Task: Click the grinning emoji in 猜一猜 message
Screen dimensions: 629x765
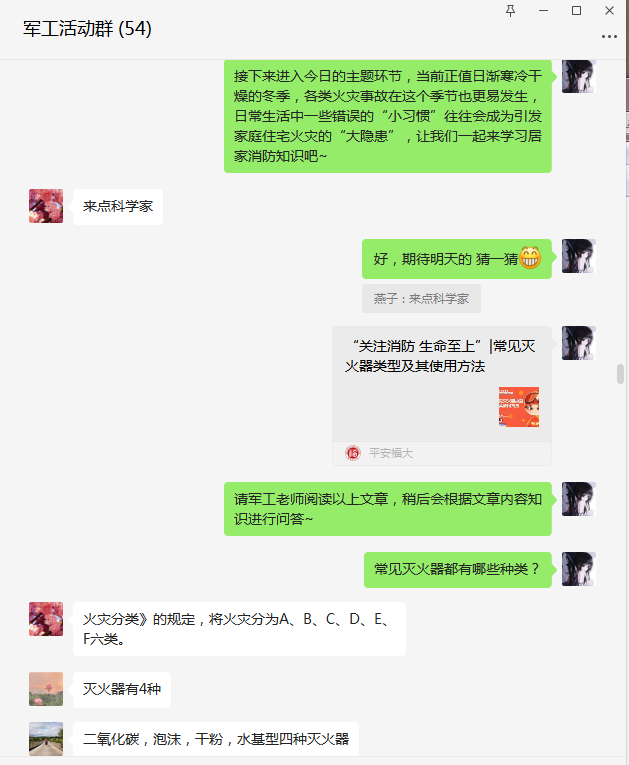Action: click(x=530, y=258)
